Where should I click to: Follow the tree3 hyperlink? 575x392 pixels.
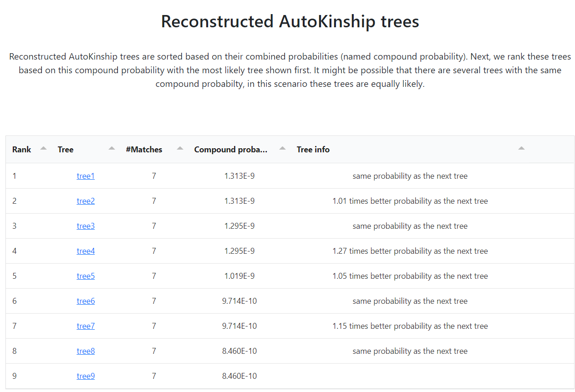click(86, 226)
